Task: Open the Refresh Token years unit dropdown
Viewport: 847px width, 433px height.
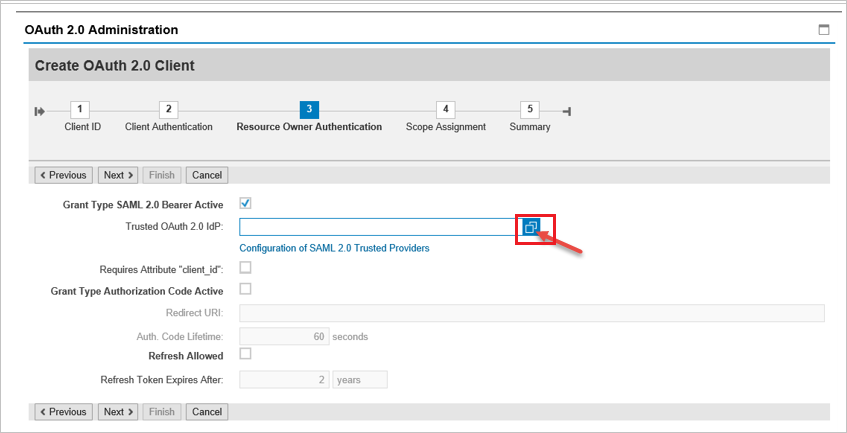Action: point(360,380)
